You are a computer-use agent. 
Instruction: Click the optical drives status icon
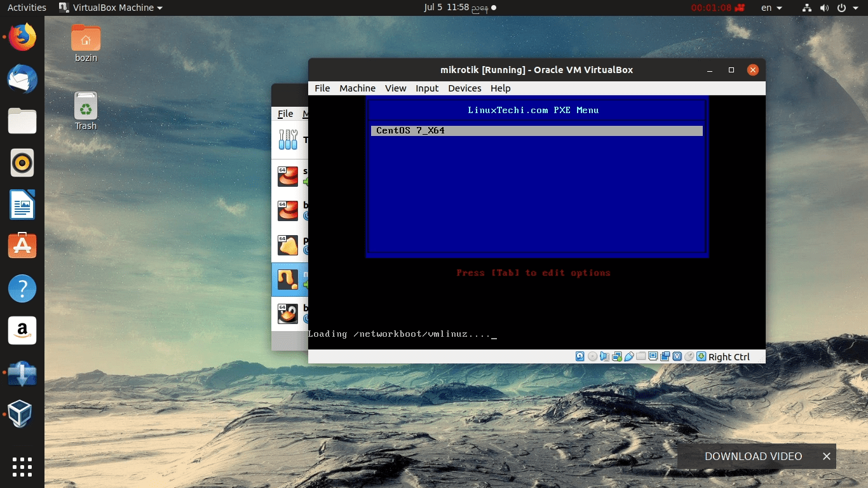click(x=592, y=356)
